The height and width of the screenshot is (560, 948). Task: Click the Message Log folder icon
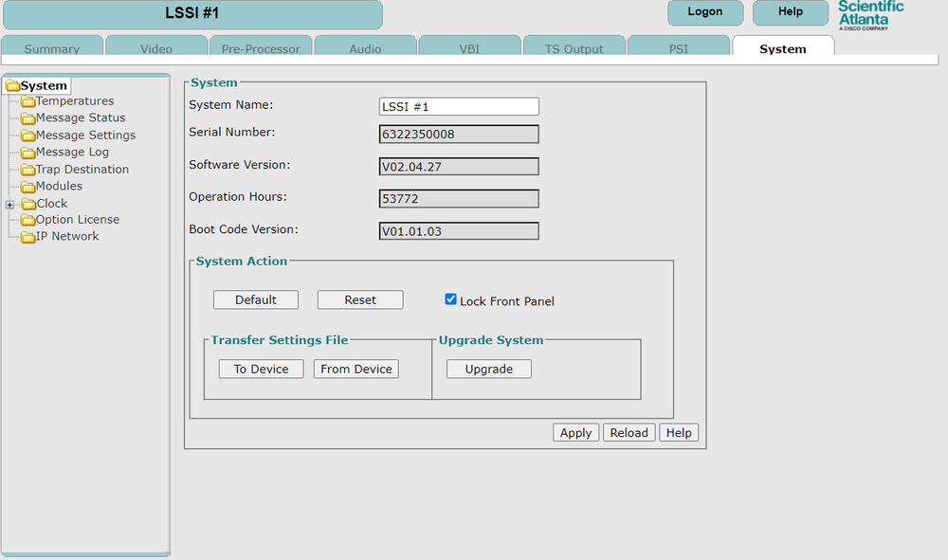pyautogui.click(x=28, y=152)
